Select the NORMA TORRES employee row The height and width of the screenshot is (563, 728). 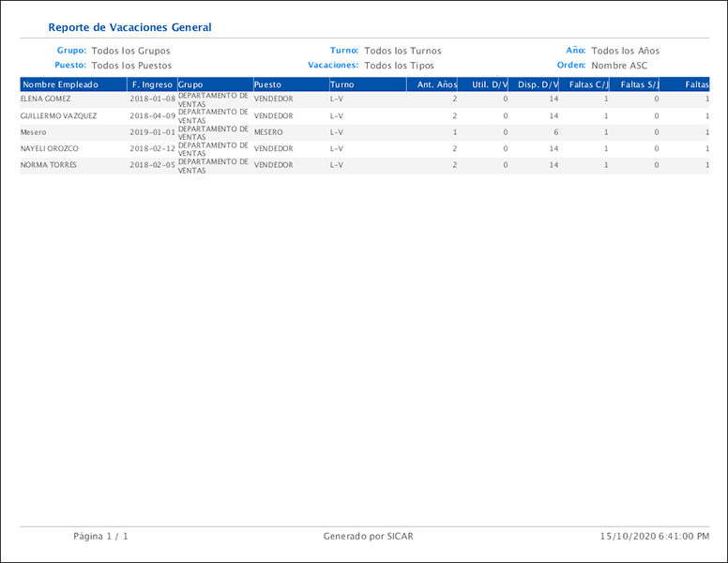click(49, 165)
